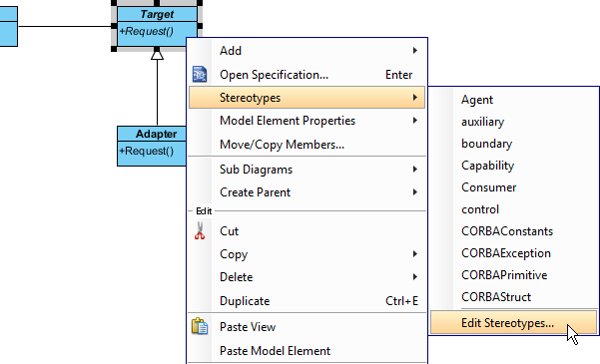Click the generalization arrow triangle under Target
This screenshot has height=364, width=600.
(x=157, y=55)
